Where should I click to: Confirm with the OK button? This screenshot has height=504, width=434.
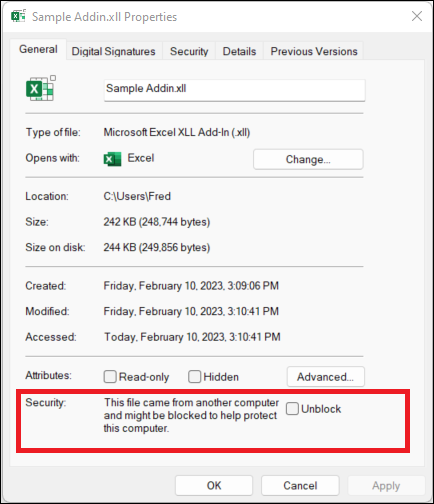(214, 485)
